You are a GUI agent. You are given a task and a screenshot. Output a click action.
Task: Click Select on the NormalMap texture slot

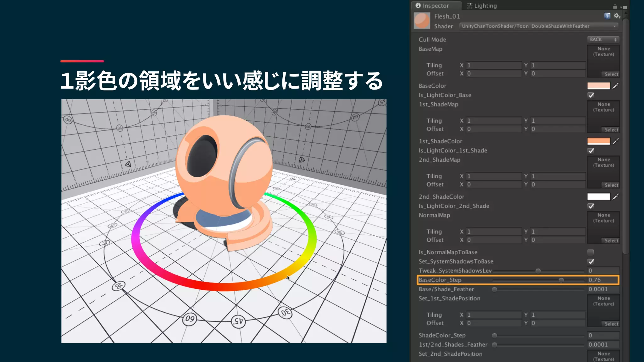pyautogui.click(x=611, y=241)
